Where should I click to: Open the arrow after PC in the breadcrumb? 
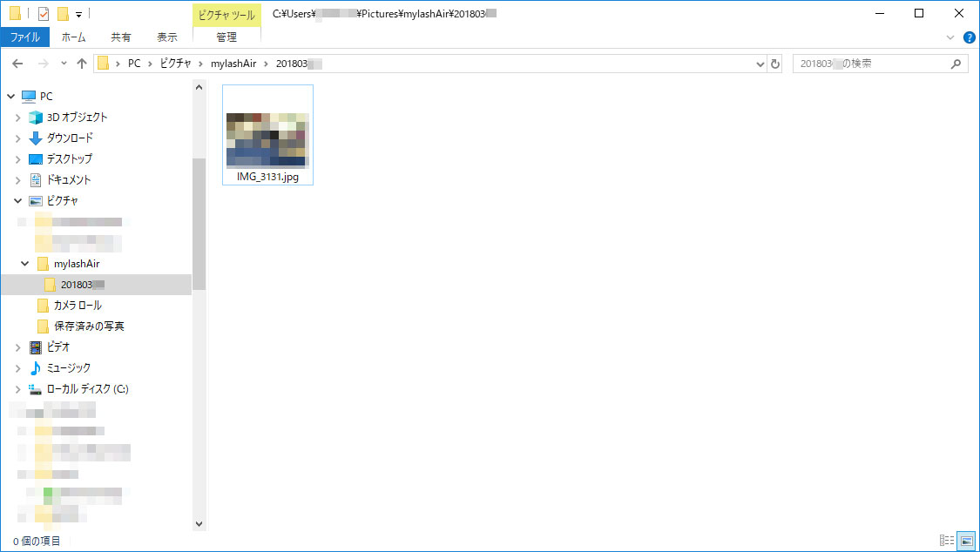(x=151, y=64)
